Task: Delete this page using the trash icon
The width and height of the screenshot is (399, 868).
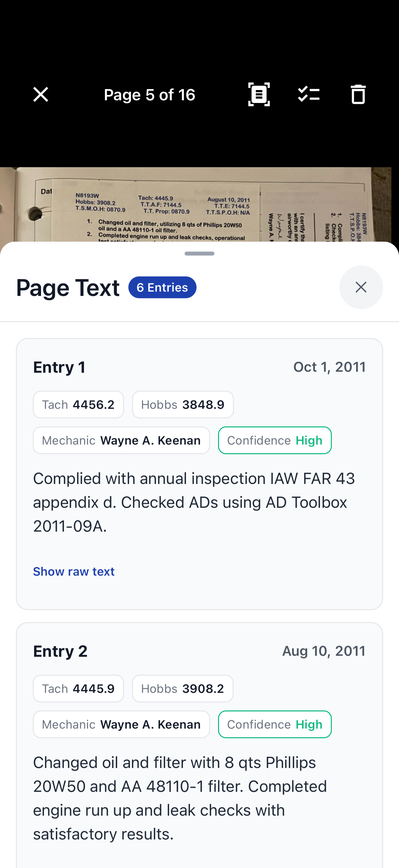Action: click(358, 94)
